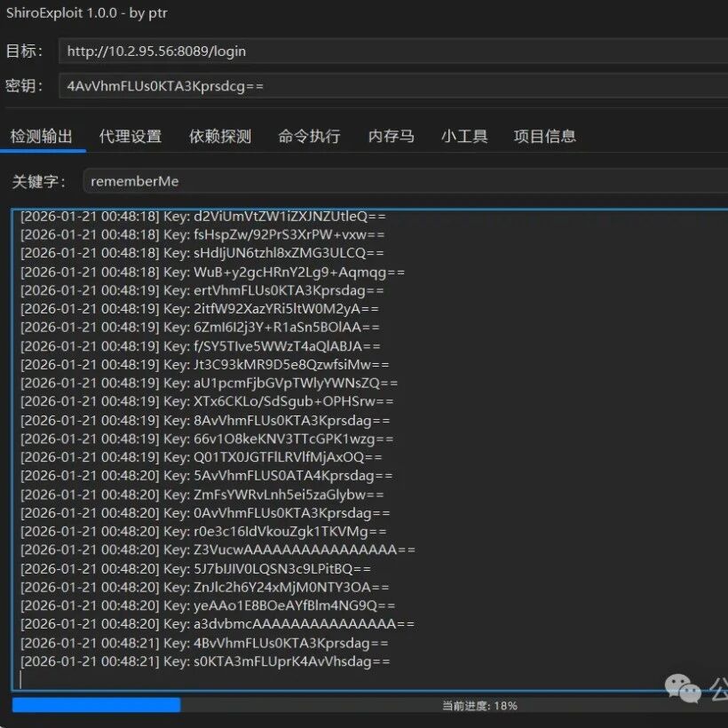The width and height of the screenshot is (728, 728).
Task: Select log line Key: sHdIjUN6tzhl8xZMG3ULCQ==
Action: click(x=202, y=253)
